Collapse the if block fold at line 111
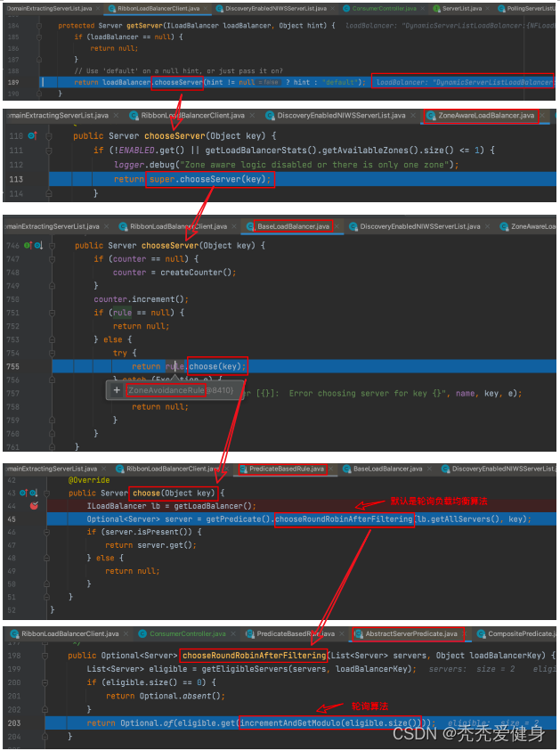560x751 pixels. tap(49, 151)
